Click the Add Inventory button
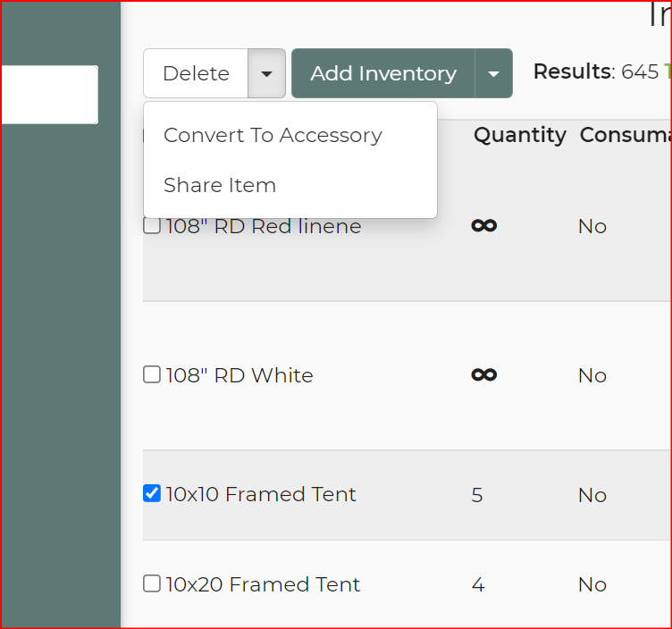 click(x=382, y=73)
